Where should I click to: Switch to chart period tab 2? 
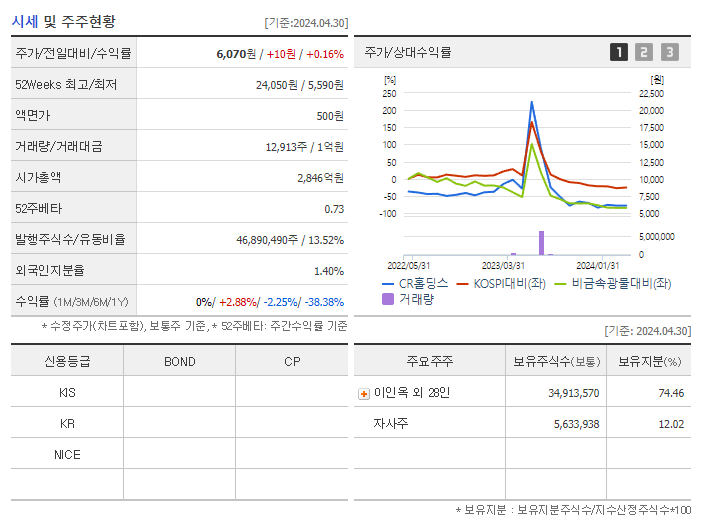tap(644, 52)
